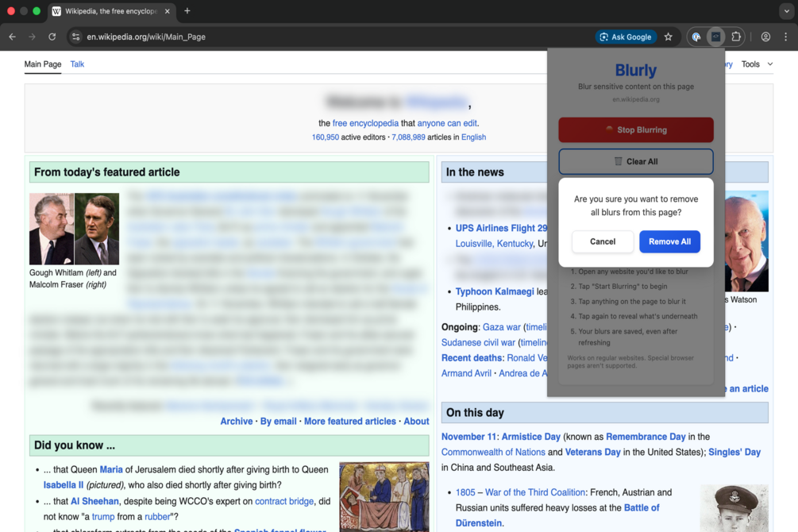Open the anyone can edit link
798x532 pixels.
447,123
